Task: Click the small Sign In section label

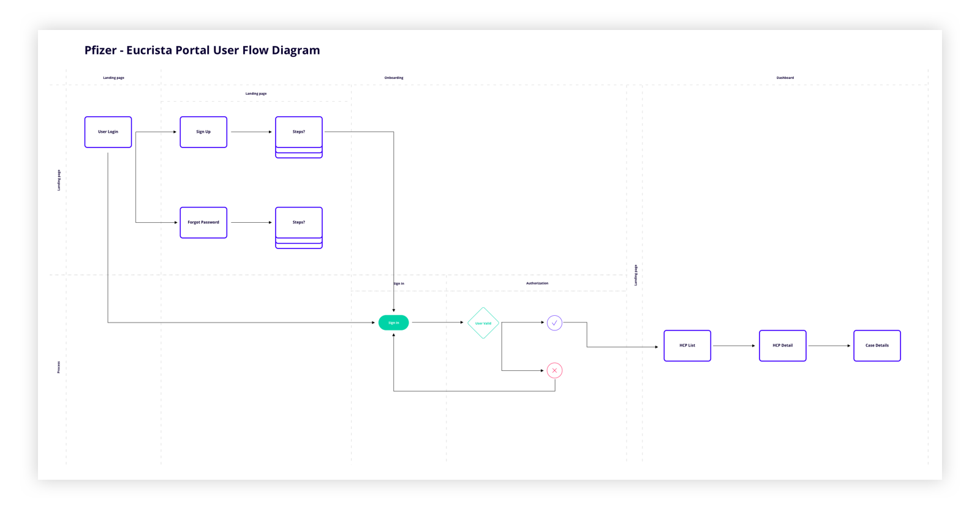Action: click(x=399, y=283)
